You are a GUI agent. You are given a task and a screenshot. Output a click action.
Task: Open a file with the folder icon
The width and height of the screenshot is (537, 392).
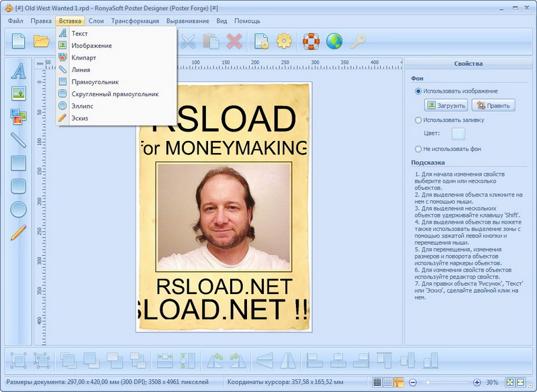click(x=41, y=41)
